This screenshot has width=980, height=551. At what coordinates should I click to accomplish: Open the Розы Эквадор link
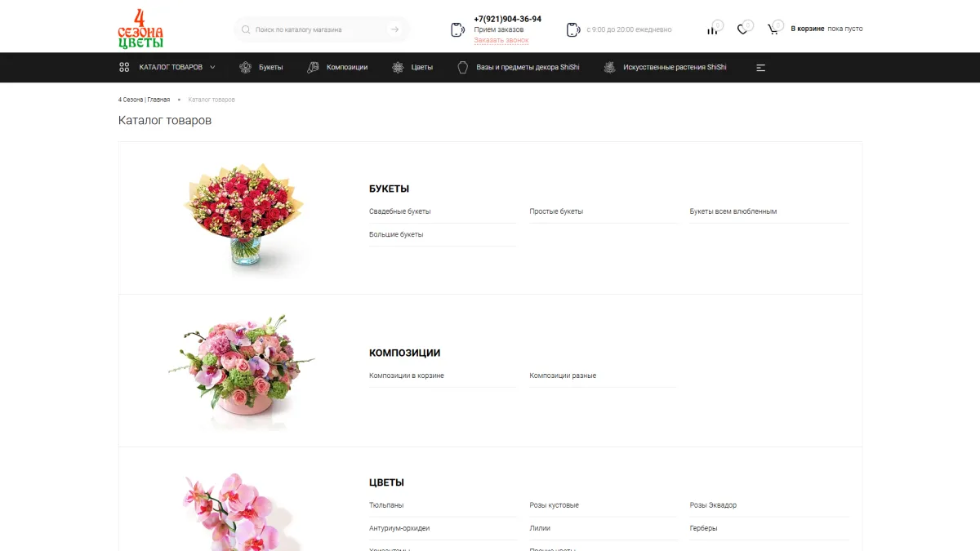[713, 505]
